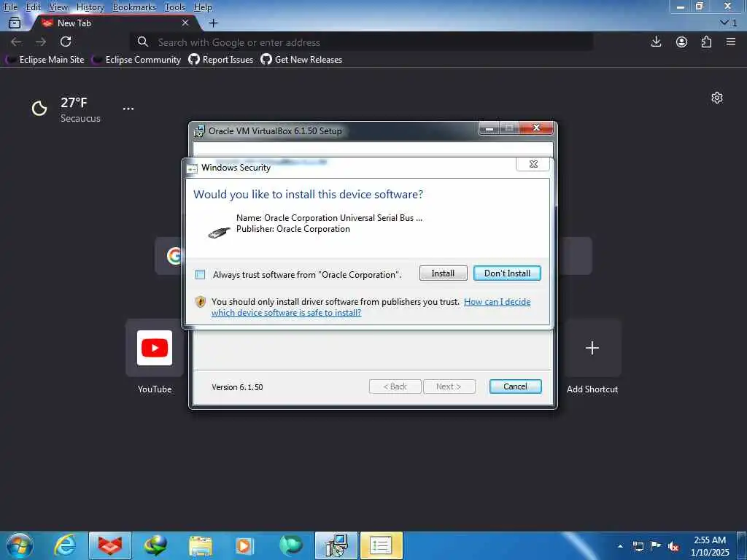Open weather widget options (three dots)
Viewport: 747px width, 560px height.
(x=128, y=109)
